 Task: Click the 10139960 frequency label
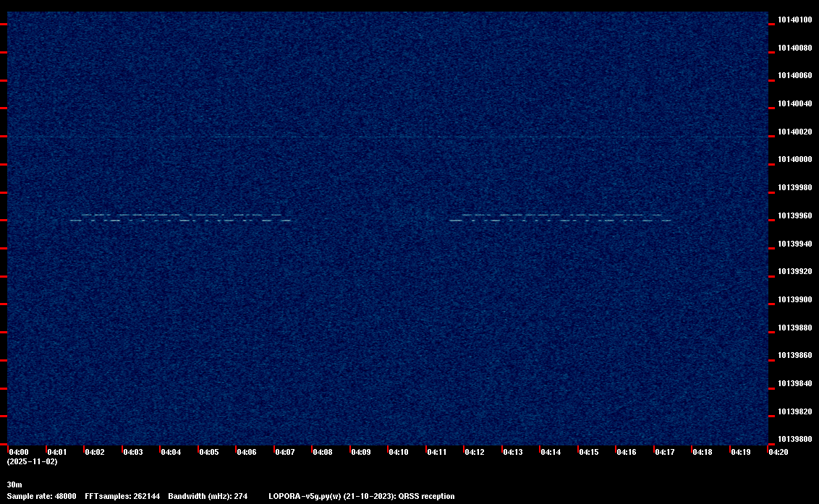(795, 215)
